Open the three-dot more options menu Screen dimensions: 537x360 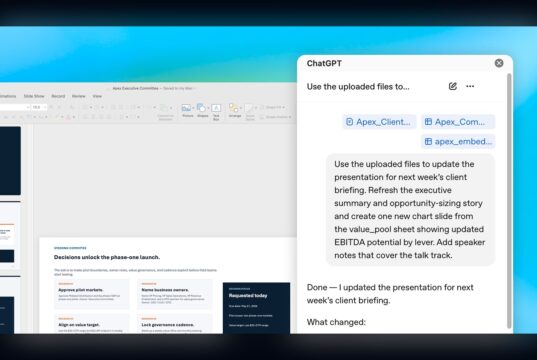(470, 86)
